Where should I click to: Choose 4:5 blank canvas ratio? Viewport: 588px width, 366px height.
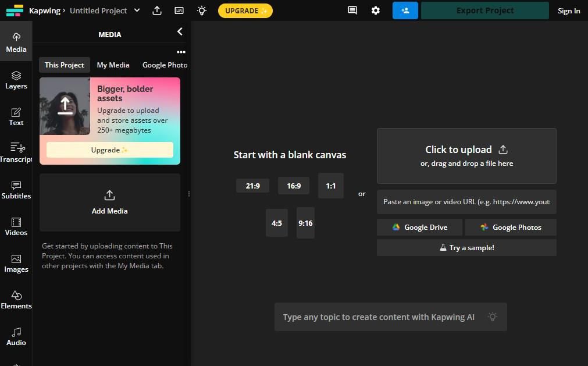(277, 223)
